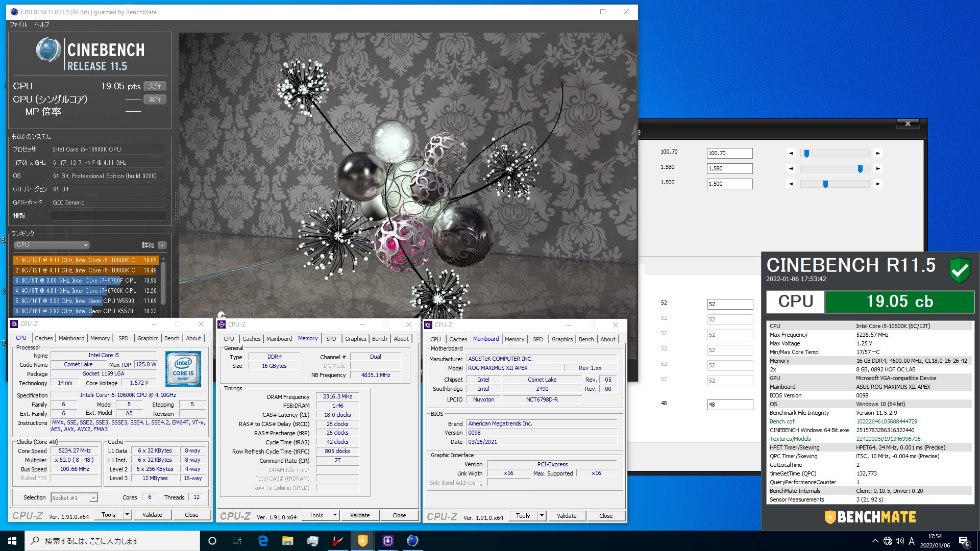The image size is (980, 551).
Task: Decrease 1.580 slider with left arrow
Action: pos(791,168)
